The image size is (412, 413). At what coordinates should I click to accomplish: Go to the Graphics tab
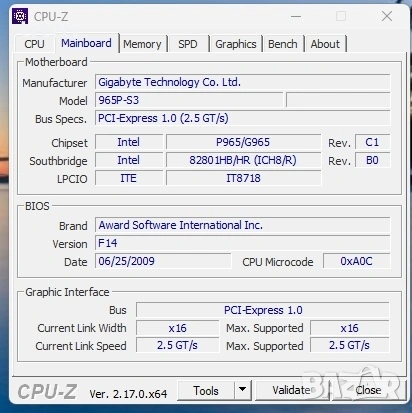tap(236, 44)
